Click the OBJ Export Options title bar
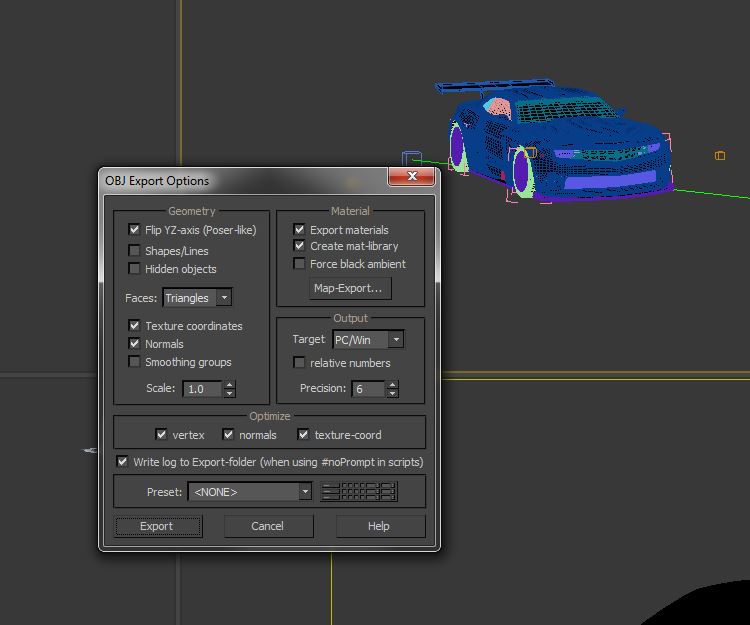750x625 pixels. [244, 181]
